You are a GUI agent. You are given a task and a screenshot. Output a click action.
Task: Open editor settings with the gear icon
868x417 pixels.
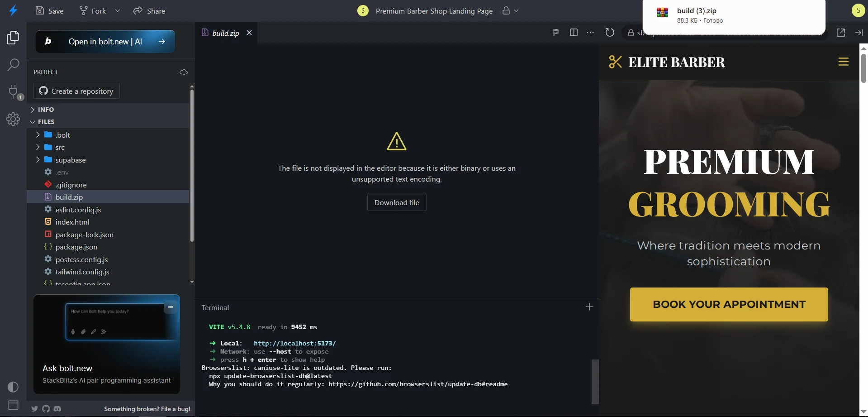click(13, 119)
